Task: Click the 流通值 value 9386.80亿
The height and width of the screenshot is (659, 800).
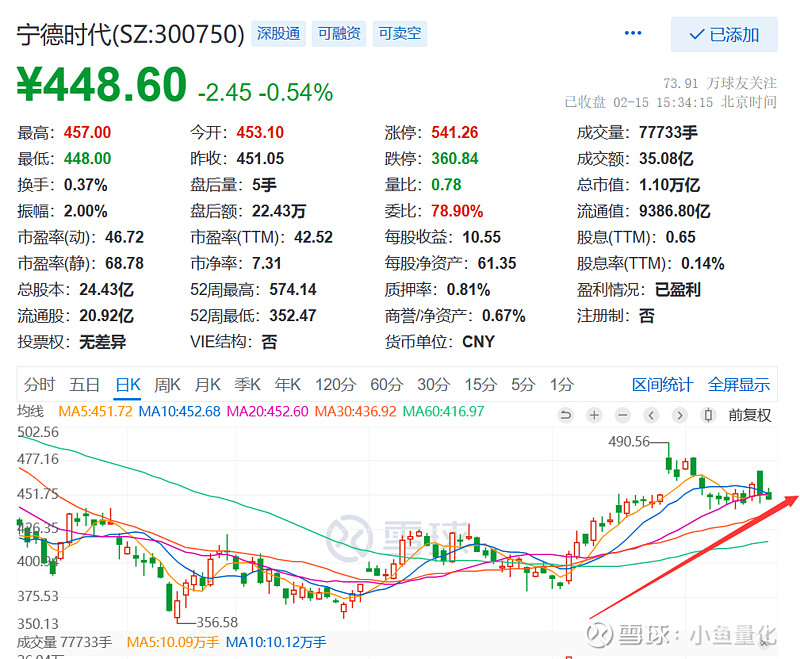Action: point(674,211)
